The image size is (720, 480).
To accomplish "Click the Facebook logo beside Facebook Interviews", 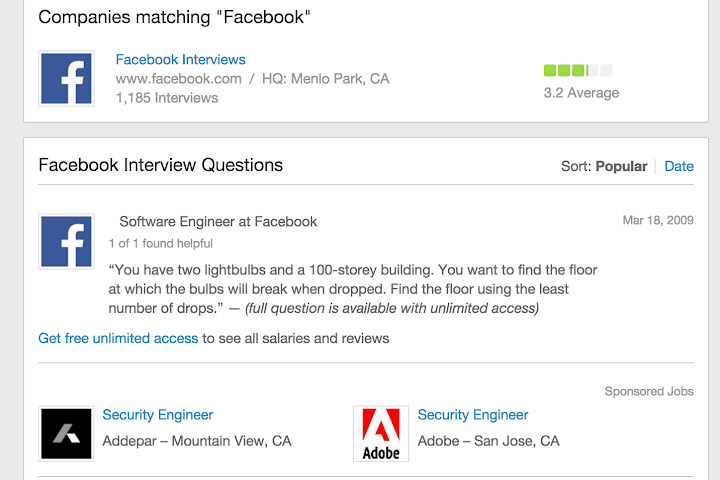I will click(x=67, y=78).
